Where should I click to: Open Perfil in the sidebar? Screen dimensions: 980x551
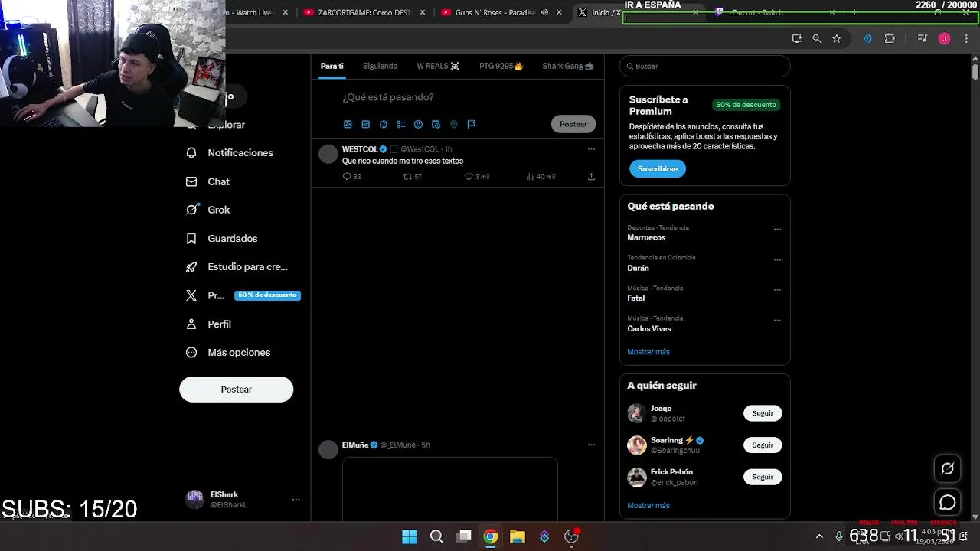point(209,324)
